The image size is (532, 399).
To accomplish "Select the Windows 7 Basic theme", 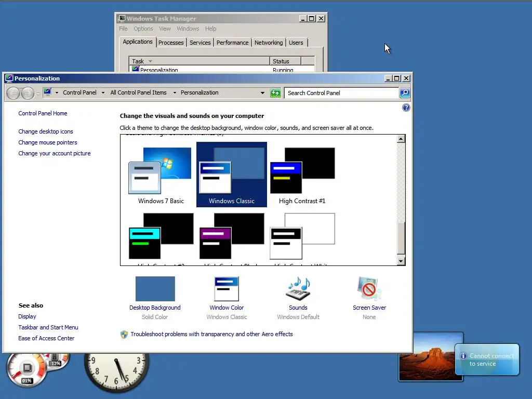I will 161,176.
